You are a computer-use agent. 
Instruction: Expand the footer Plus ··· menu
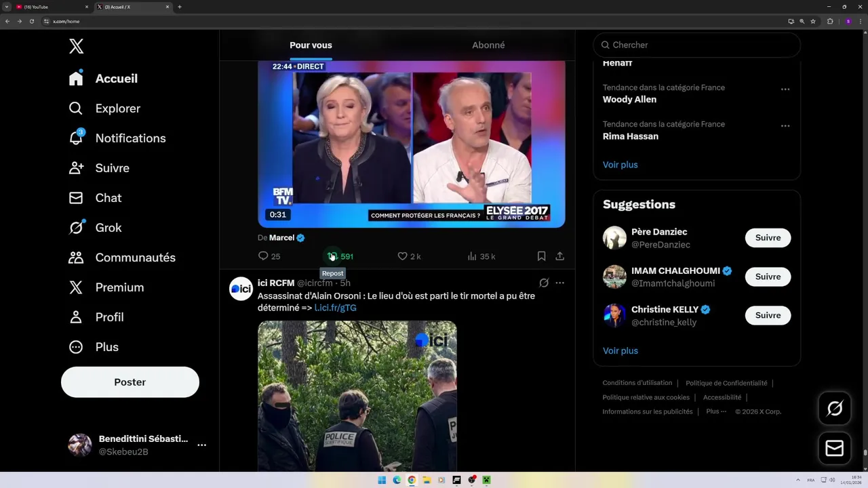pyautogui.click(x=716, y=411)
